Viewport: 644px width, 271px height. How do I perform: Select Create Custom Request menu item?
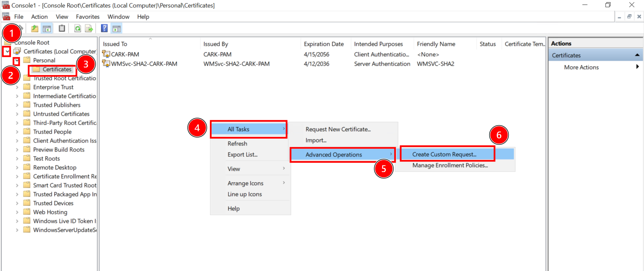click(444, 154)
